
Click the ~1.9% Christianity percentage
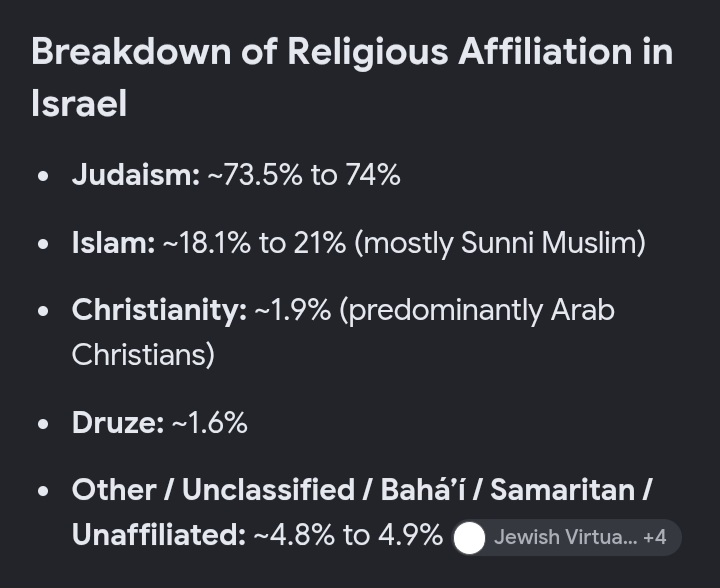click(x=293, y=310)
